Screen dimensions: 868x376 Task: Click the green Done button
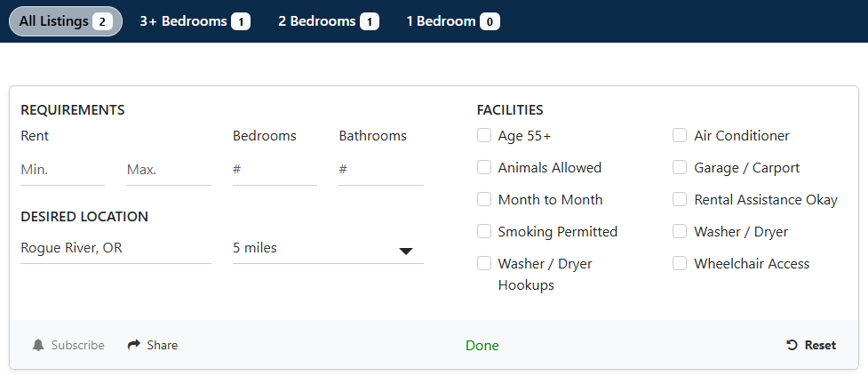tap(482, 346)
